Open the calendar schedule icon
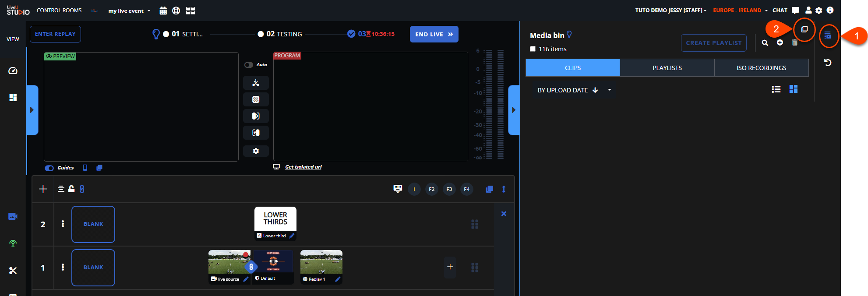 tap(163, 11)
